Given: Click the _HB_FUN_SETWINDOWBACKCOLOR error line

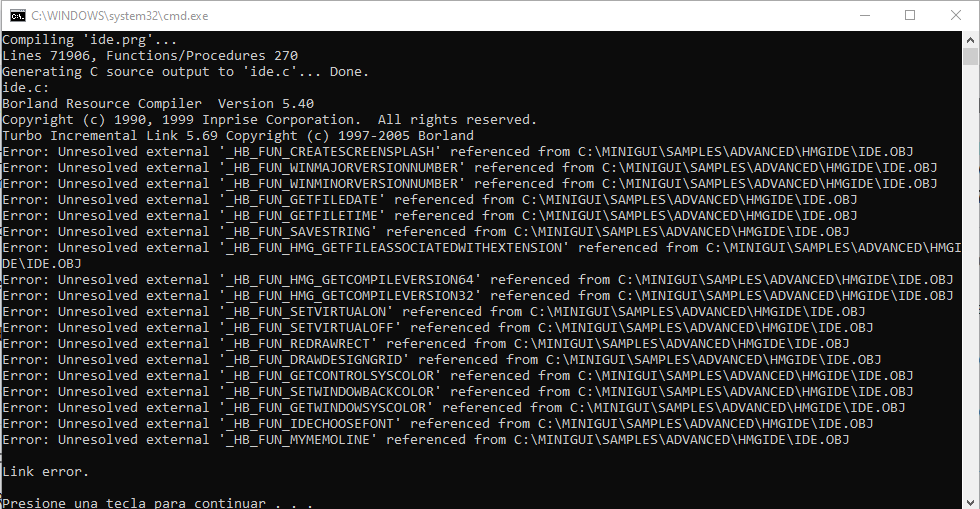Looking at the screenshot, I should pos(458,391).
